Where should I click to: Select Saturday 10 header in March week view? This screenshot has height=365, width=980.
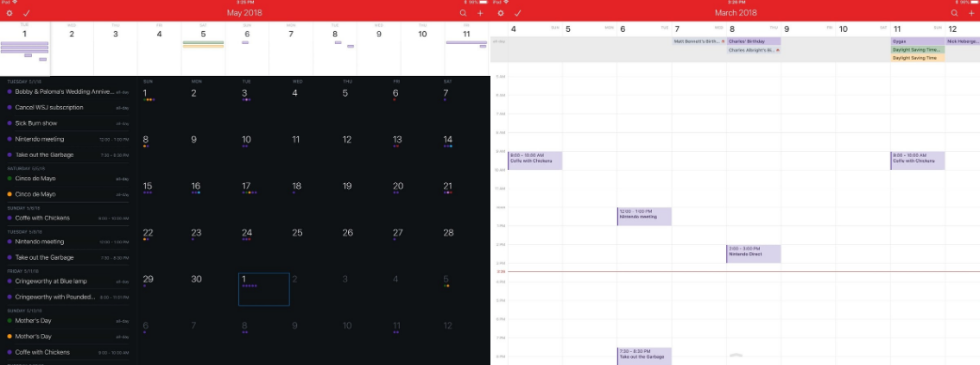pyautogui.click(x=863, y=28)
